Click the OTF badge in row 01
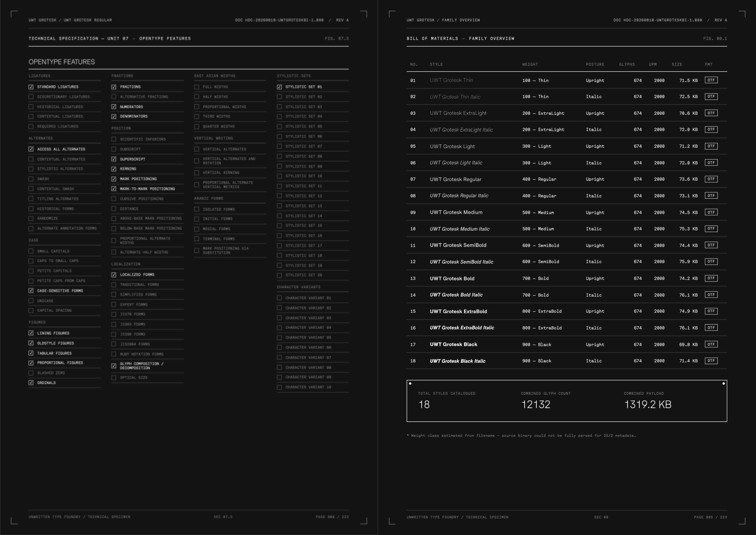 pos(711,80)
